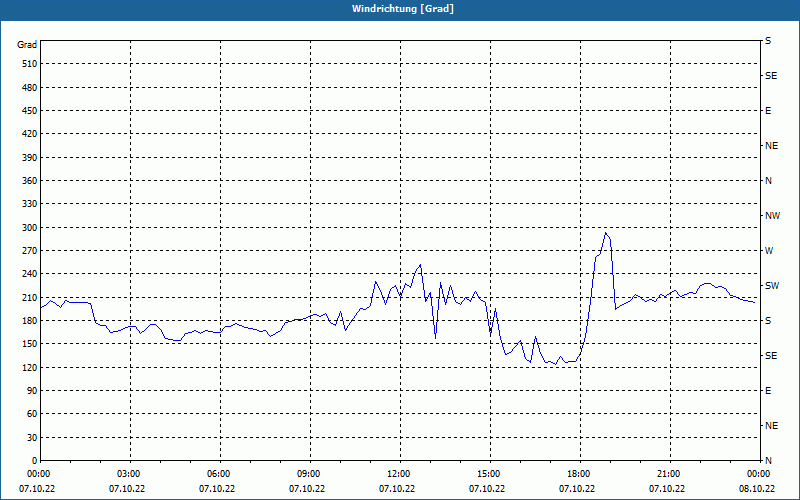Select the N compass label level with 0
The image size is (800, 500).
(x=768, y=461)
